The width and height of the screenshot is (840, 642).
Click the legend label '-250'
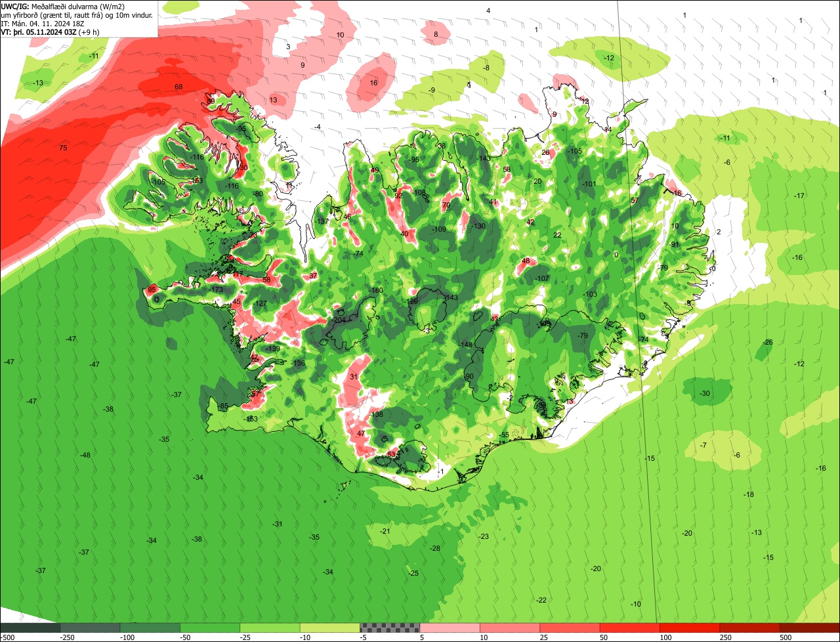66,637
